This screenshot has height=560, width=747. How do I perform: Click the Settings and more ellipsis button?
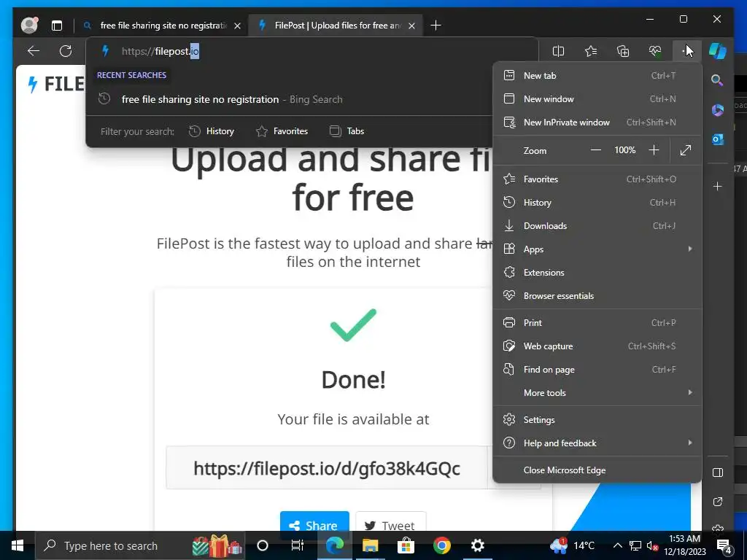point(687,51)
